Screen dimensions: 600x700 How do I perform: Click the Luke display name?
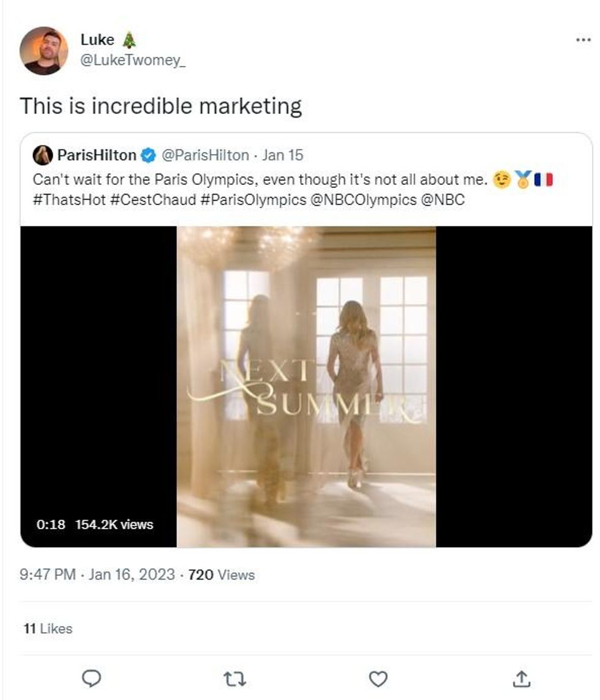click(x=97, y=40)
